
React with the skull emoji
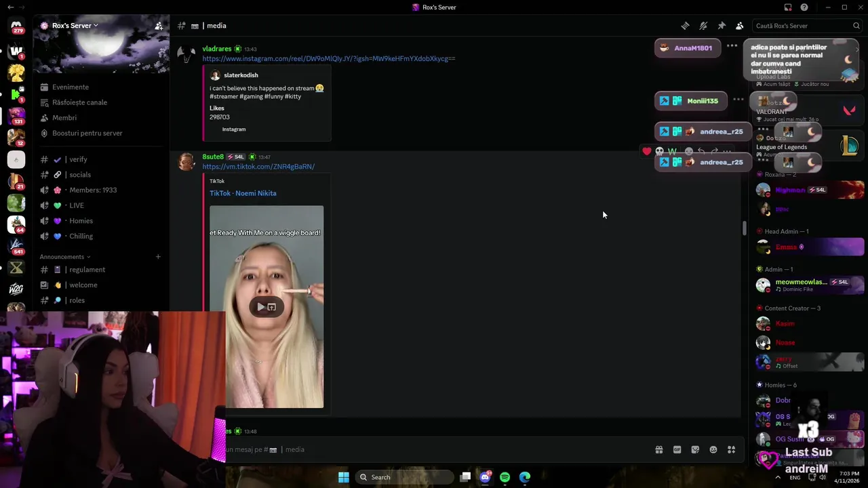[x=659, y=151]
